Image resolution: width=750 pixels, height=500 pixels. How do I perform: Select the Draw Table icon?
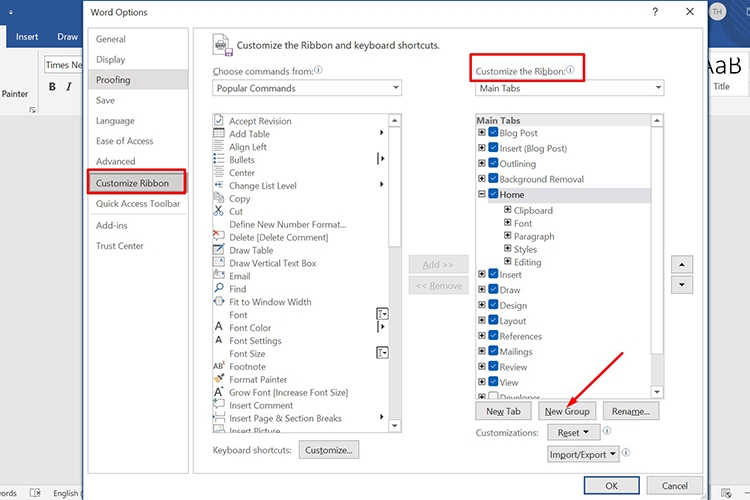click(219, 249)
